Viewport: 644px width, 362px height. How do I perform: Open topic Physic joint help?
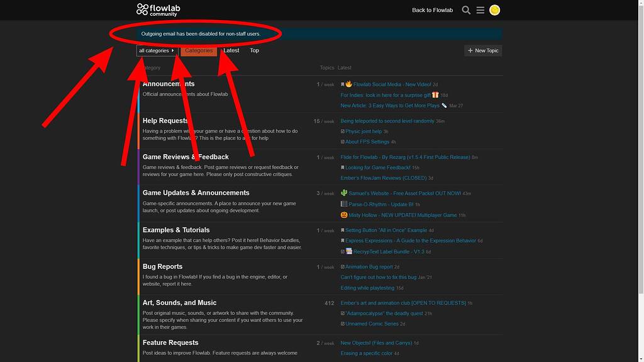(x=364, y=131)
